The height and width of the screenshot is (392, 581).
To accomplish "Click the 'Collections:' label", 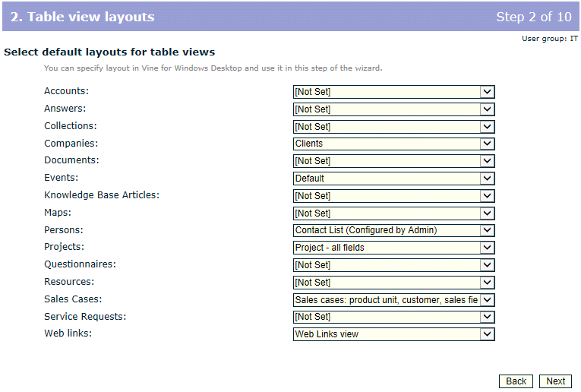I will point(71,126).
